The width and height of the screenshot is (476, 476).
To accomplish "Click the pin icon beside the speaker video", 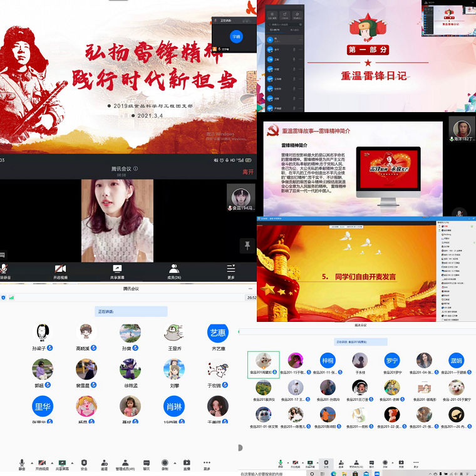I will point(247,246).
